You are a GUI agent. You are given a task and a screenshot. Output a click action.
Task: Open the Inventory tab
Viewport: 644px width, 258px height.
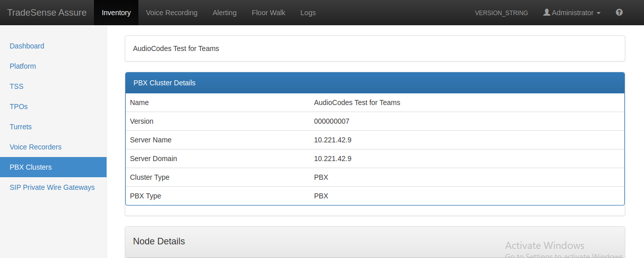pos(116,13)
